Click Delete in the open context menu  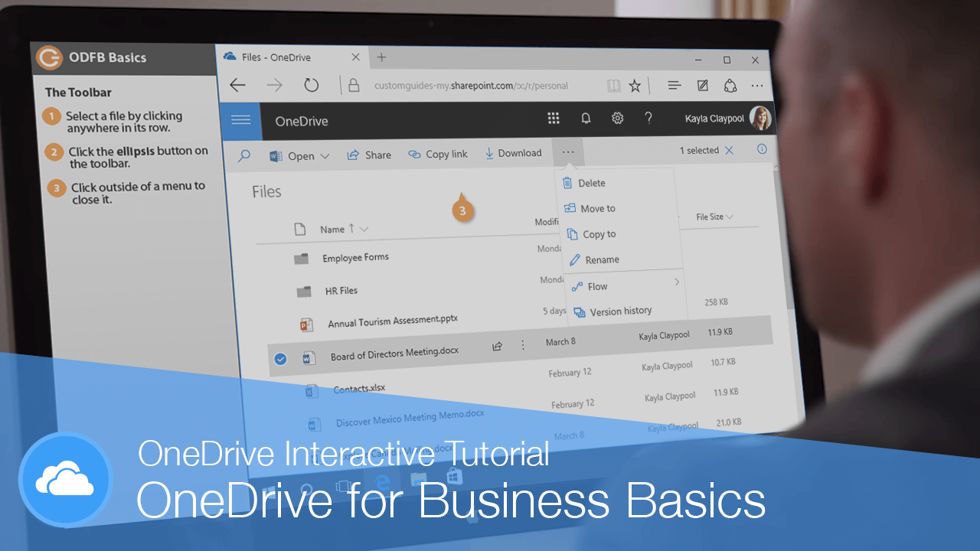591,183
